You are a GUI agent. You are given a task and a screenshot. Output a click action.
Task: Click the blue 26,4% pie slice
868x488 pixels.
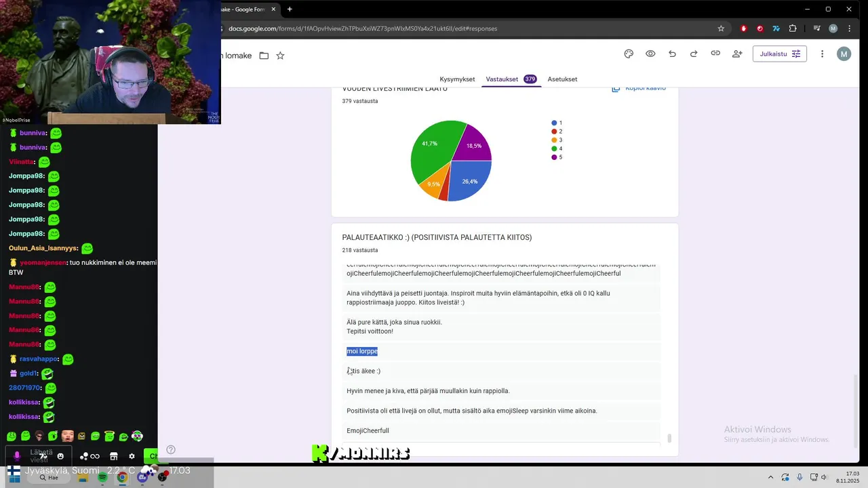pos(469,182)
